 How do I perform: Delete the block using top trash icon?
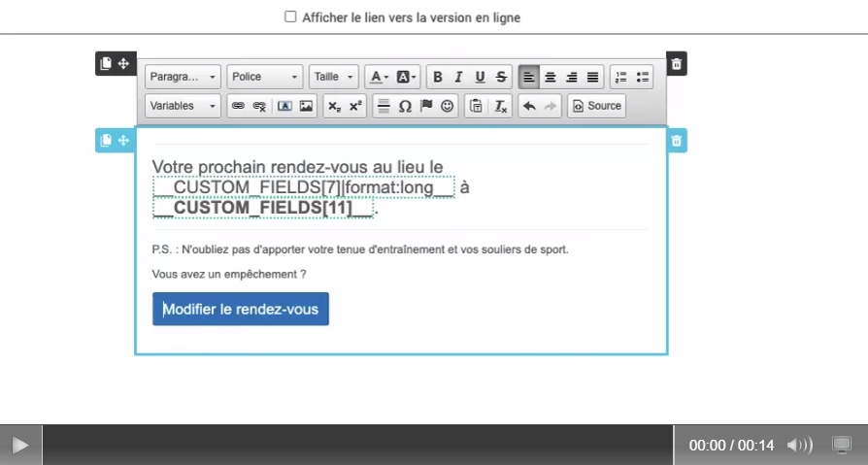click(x=677, y=64)
